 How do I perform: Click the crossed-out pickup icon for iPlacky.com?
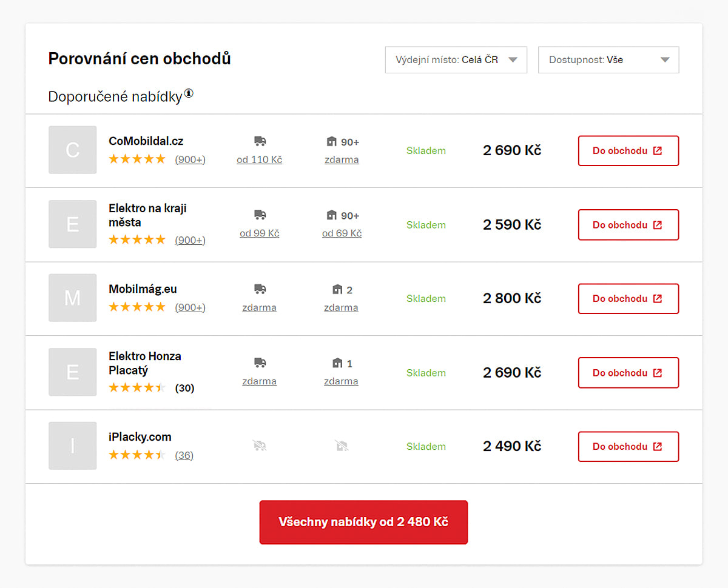tap(342, 446)
